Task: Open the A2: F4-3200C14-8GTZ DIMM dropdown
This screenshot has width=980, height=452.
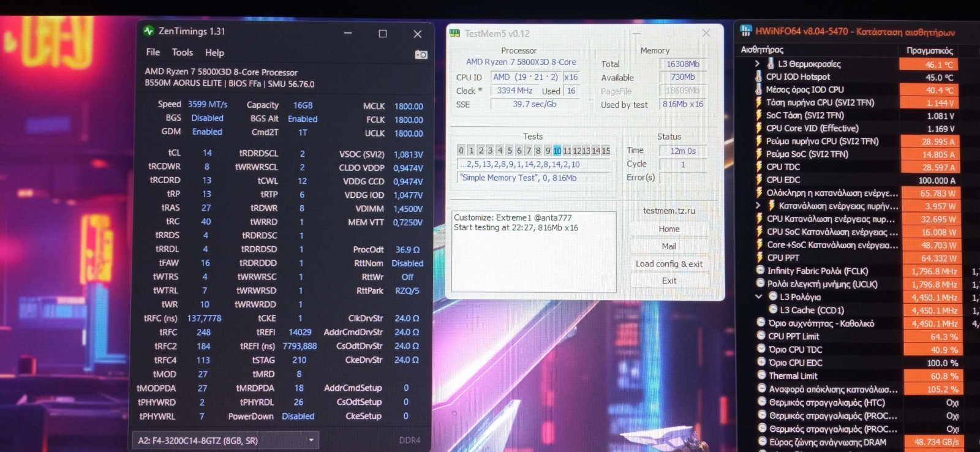Action: (x=227, y=440)
